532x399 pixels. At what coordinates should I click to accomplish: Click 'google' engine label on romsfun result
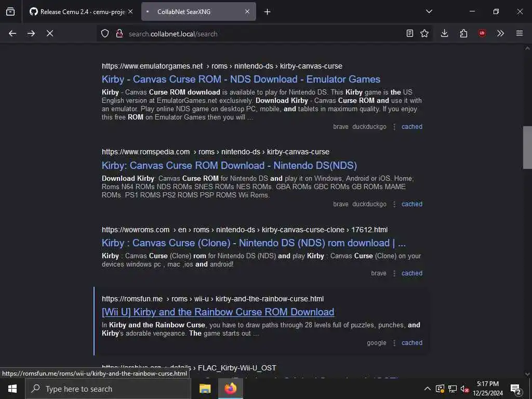[x=377, y=343]
